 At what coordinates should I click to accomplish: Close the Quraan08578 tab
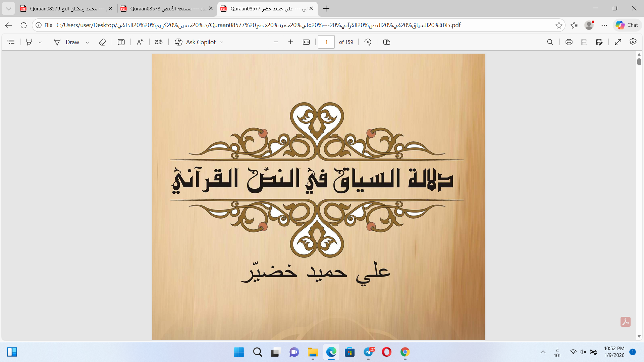(211, 9)
